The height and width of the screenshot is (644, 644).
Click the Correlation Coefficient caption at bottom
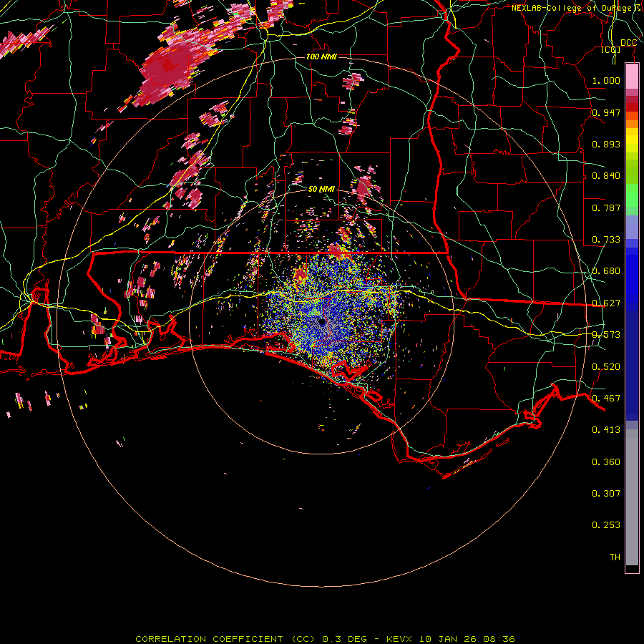point(325,639)
